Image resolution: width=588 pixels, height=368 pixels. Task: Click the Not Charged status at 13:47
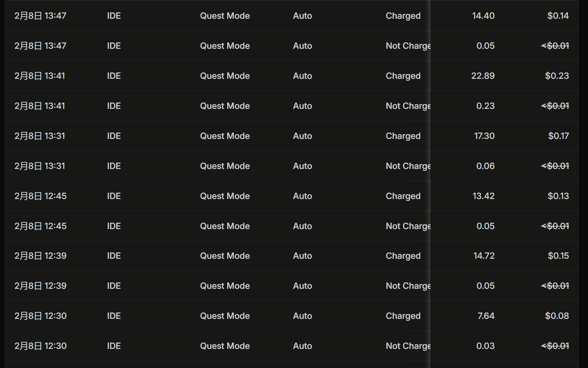pos(408,46)
